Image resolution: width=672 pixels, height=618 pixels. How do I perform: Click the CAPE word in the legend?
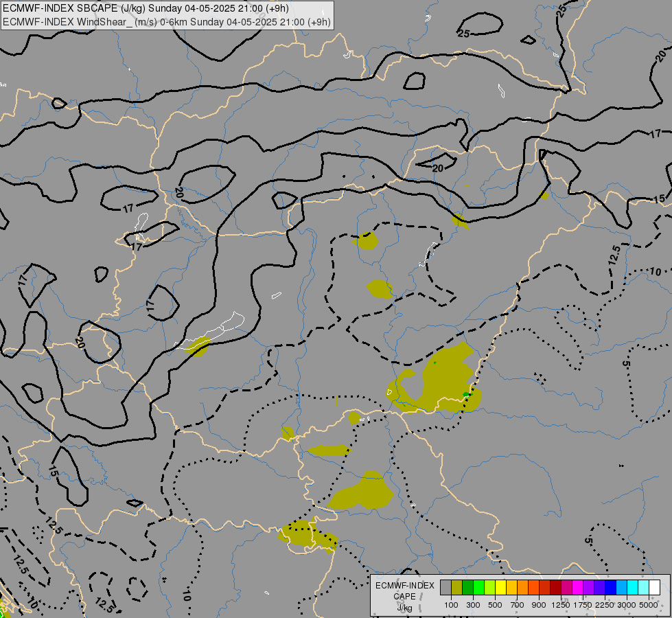click(x=404, y=597)
